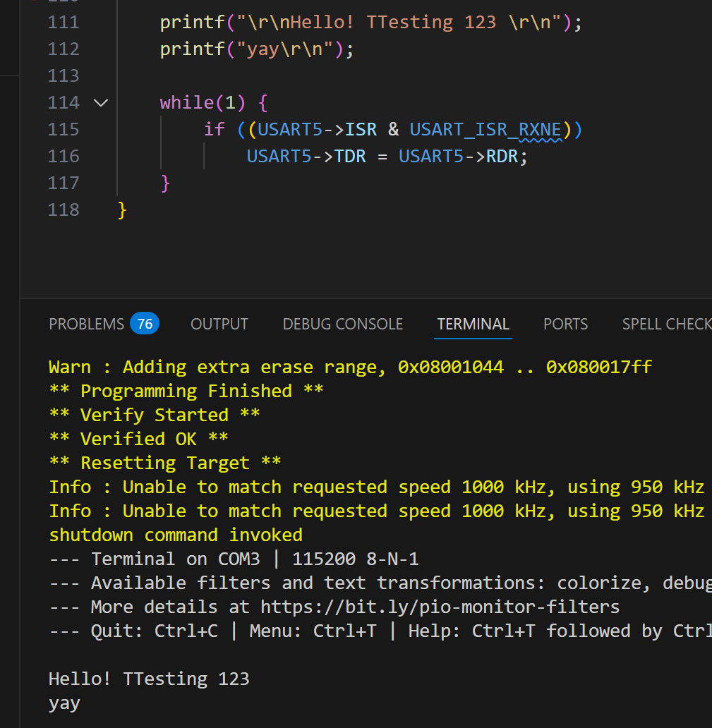
Task: Click the squiggly-underlined USART_ISR_RXNE identifier
Action: 485,129
